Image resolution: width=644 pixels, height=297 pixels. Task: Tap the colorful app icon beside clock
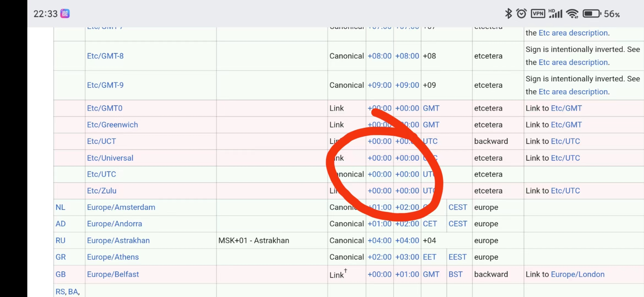coord(65,13)
